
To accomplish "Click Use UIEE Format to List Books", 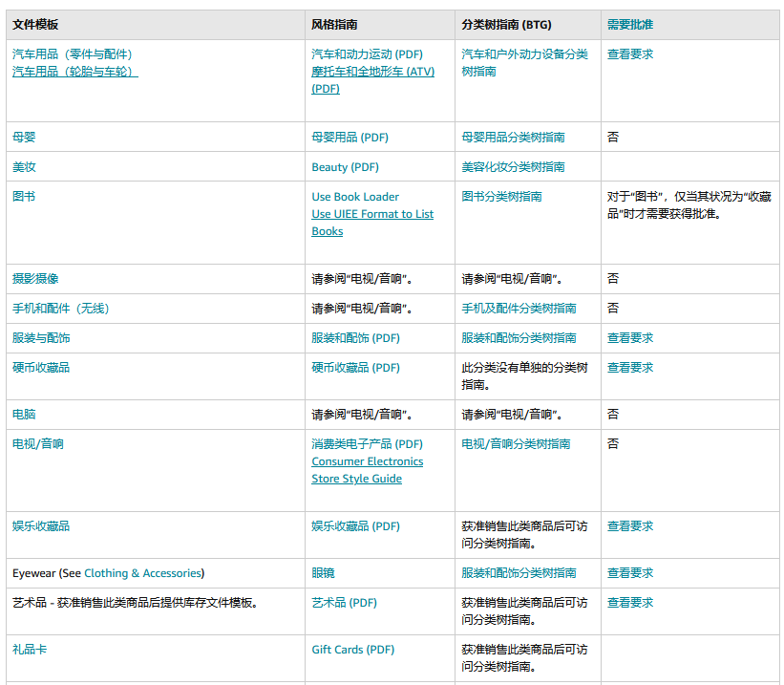I will click(x=372, y=223).
